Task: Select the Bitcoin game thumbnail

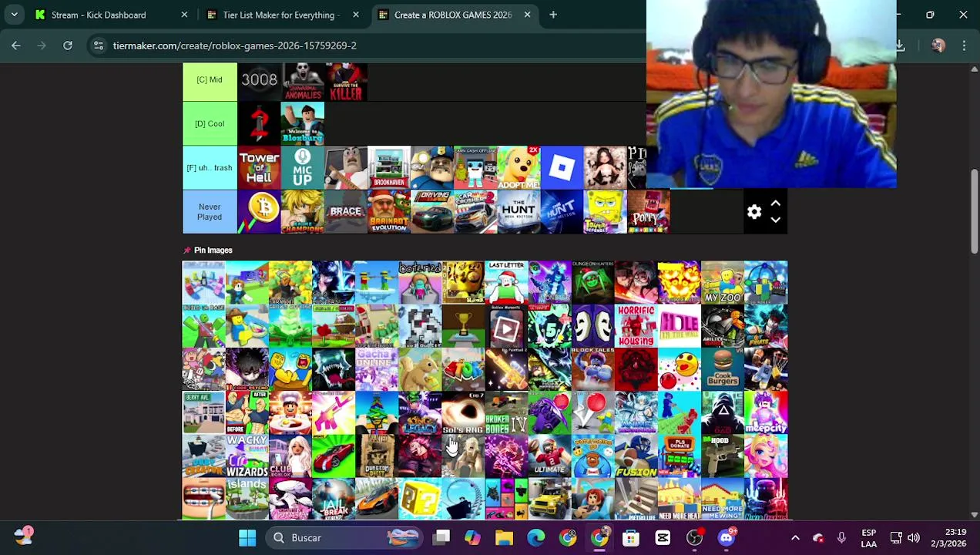Action: click(x=259, y=212)
